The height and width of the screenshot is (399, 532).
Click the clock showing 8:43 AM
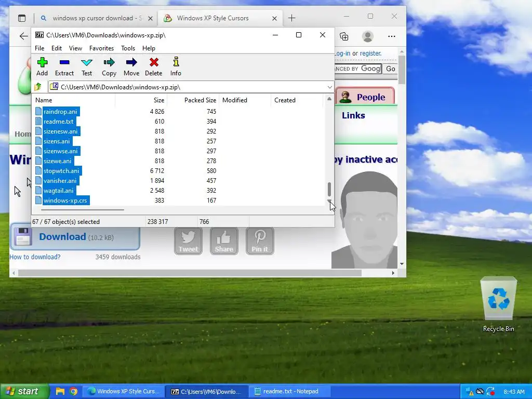[x=514, y=392]
